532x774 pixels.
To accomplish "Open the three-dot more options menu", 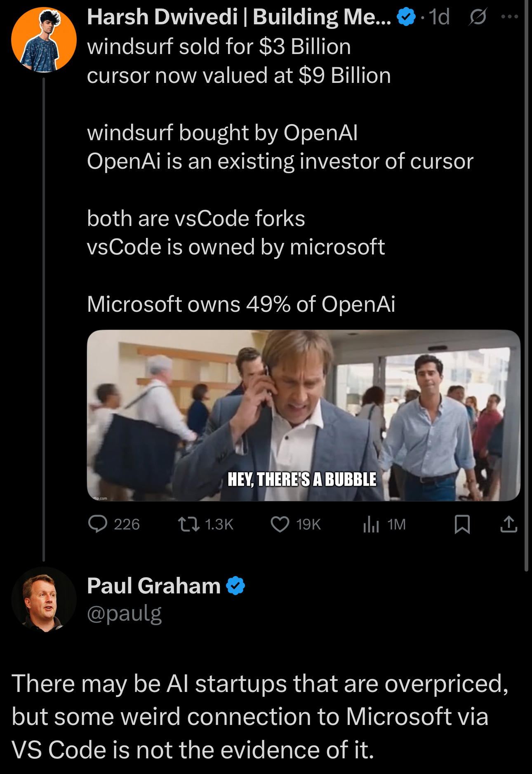I will tap(509, 17).
